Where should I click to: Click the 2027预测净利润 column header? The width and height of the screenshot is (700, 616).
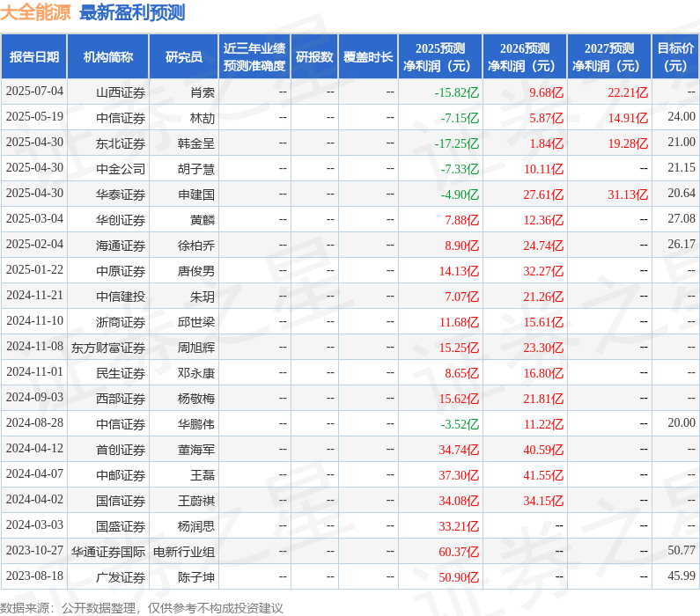(x=609, y=56)
